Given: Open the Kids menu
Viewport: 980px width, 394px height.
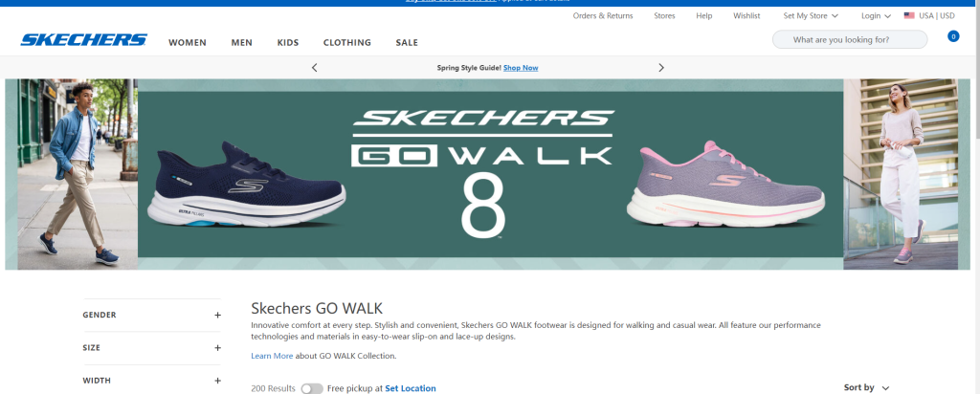Looking at the screenshot, I should click(x=288, y=42).
